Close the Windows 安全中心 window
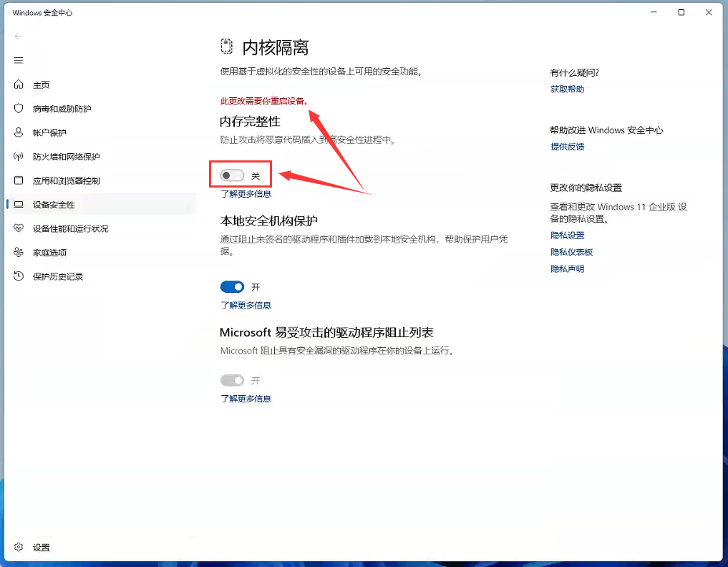This screenshot has width=728, height=567. pyautogui.click(x=709, y=12)
